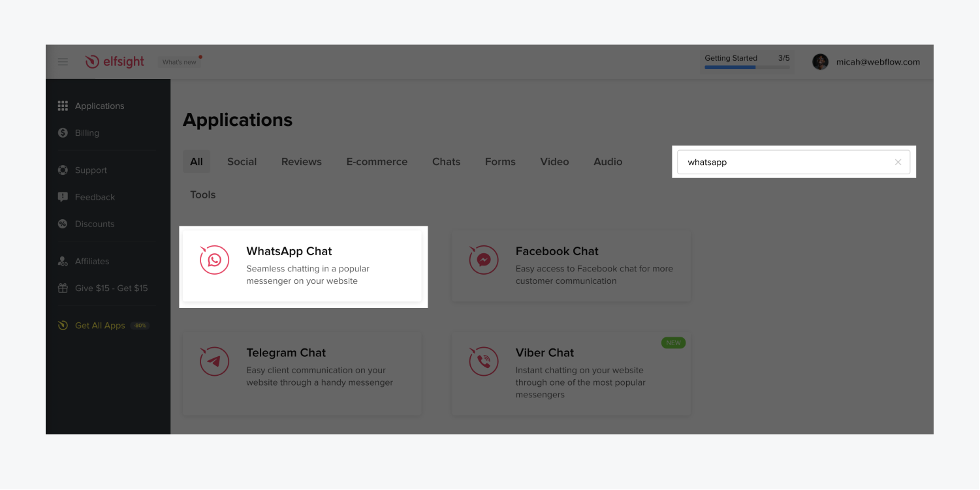Open Get All Apps offer
Image resolution: width=980 pixels, height=490 pixels.
[100, 326]
